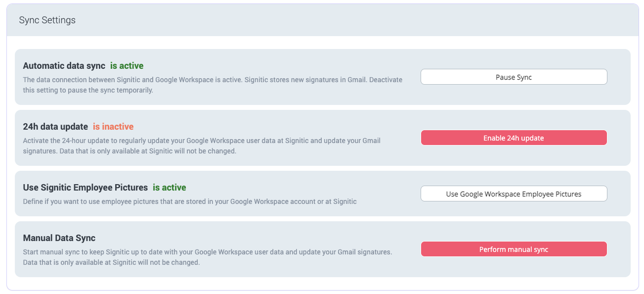
Task: Start sync with Perform manual sync button
Action: click(514, 249)
